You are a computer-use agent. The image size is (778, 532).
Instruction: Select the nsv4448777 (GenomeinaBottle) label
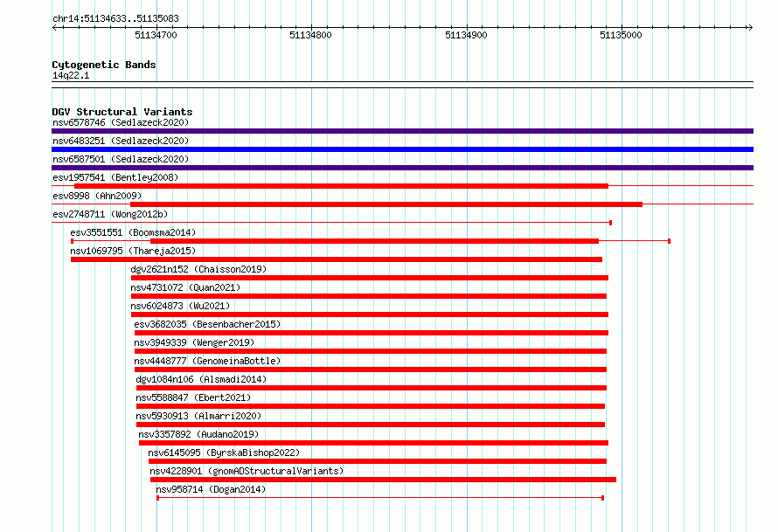(x=207, y=361)
